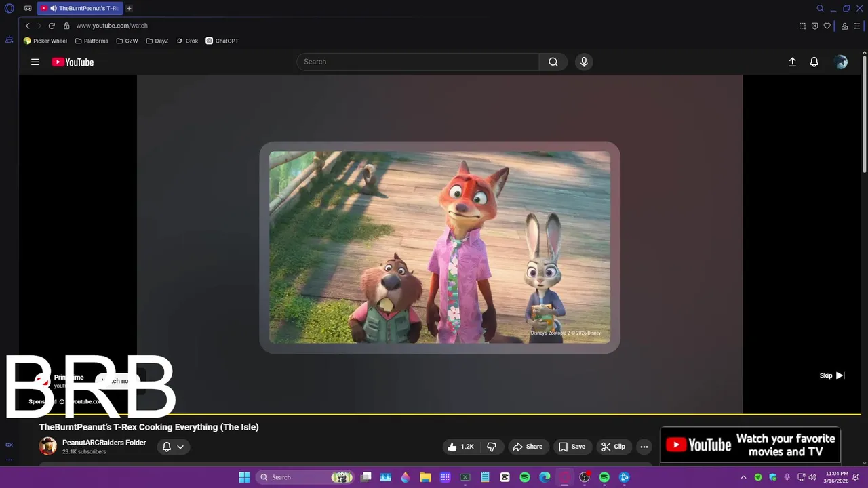Image resolution: width=868 pixels, height=488 pixels.
Task: Search tabs with the top-right magnifier
Action: pos(820,8)
